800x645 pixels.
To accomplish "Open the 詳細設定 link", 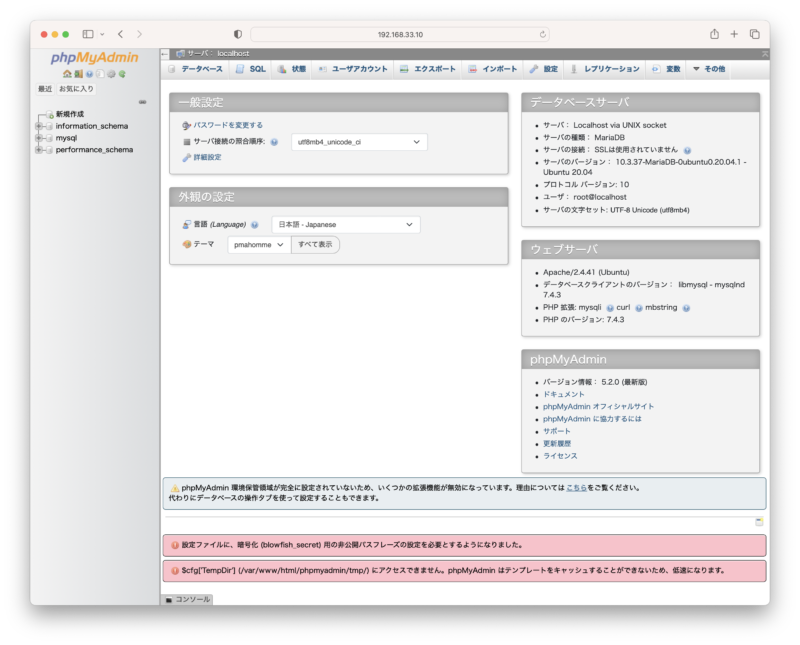I will (207, 157).
